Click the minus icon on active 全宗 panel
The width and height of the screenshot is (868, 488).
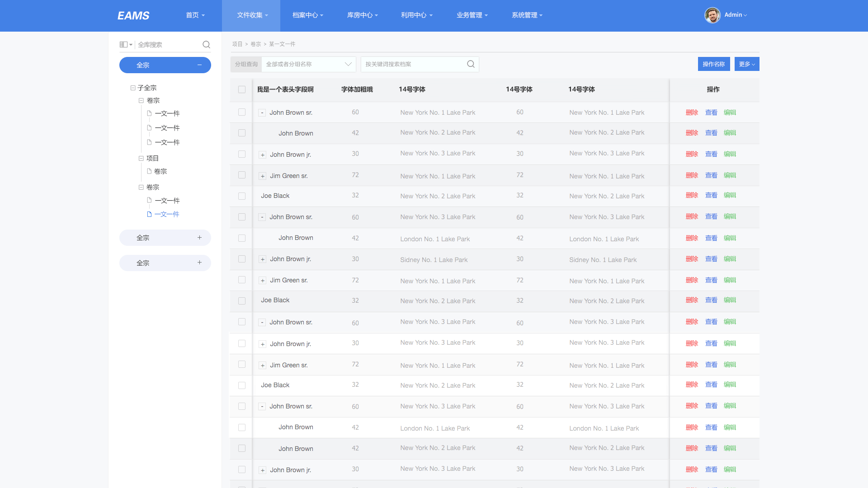click(x=199, y=65)
